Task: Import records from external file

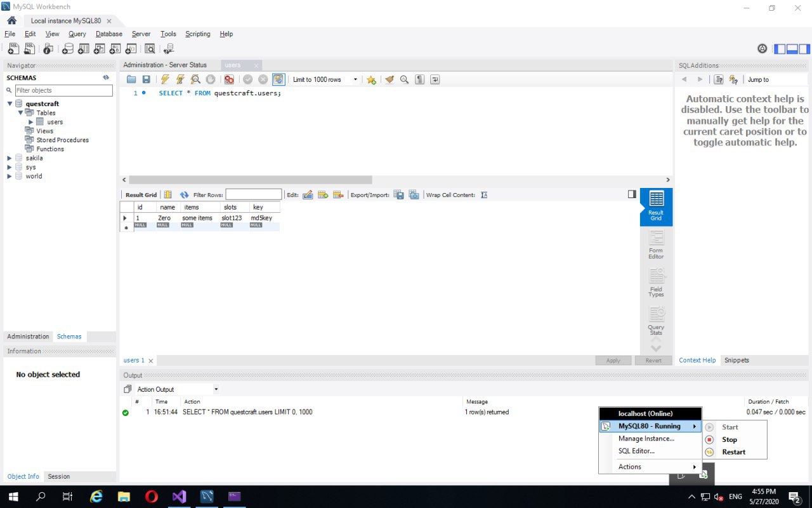Action: 414,195
